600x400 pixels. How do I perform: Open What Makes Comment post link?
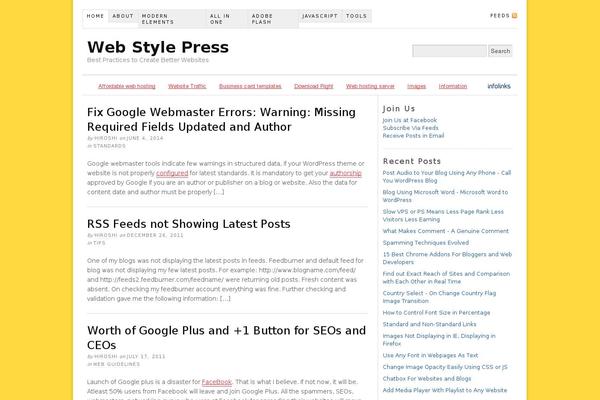[446, 231]
